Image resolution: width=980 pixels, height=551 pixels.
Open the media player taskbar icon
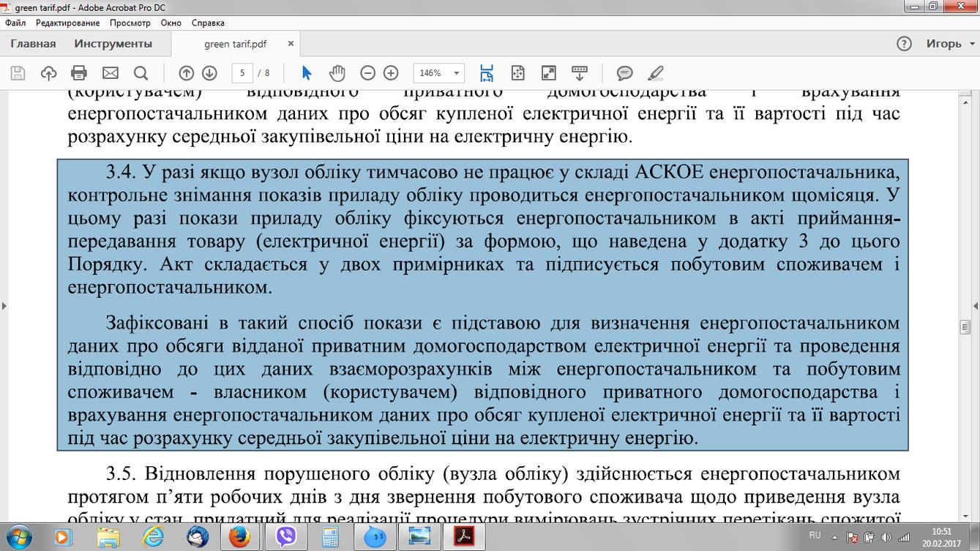(62, 537)
